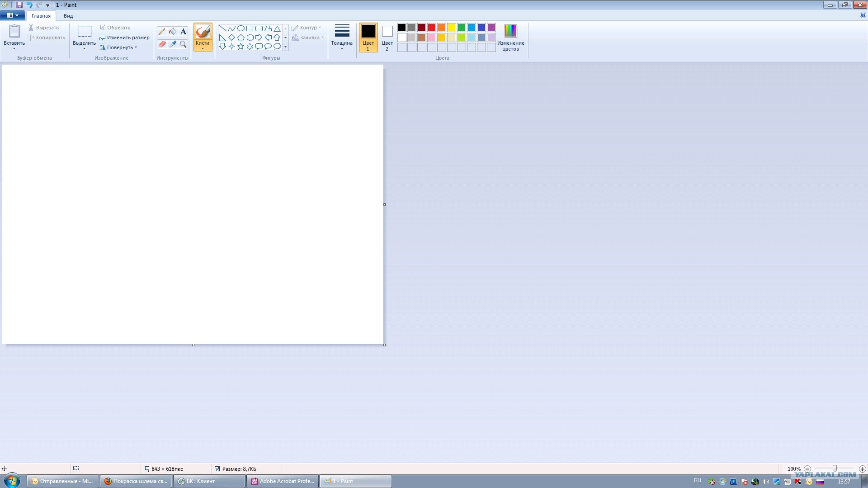Choose the Down arrow shape
Viewport: 868px width, 488px height.
tap(222, 46)
